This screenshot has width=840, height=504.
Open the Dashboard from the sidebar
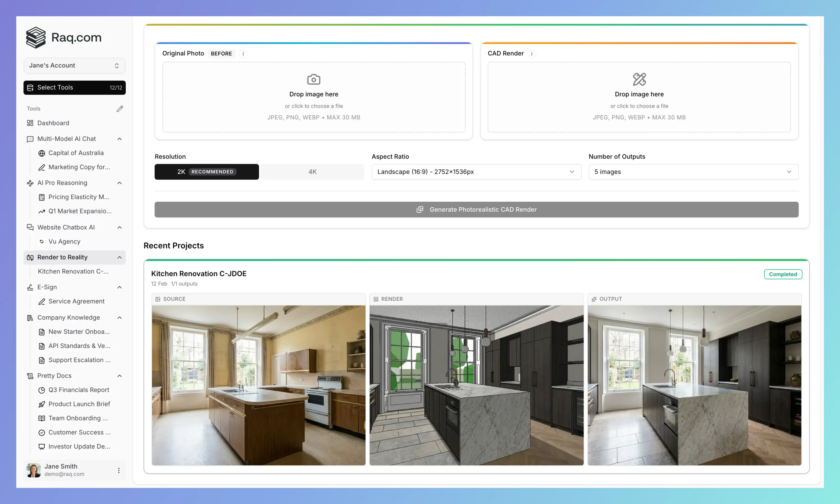(x=53, y=123)
